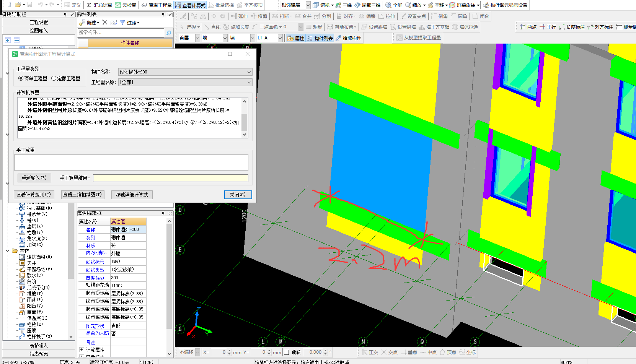This screenshot has width=636, height=364.
Task: Collapse the 其它 folder in tree
Action: click(7, 251)
